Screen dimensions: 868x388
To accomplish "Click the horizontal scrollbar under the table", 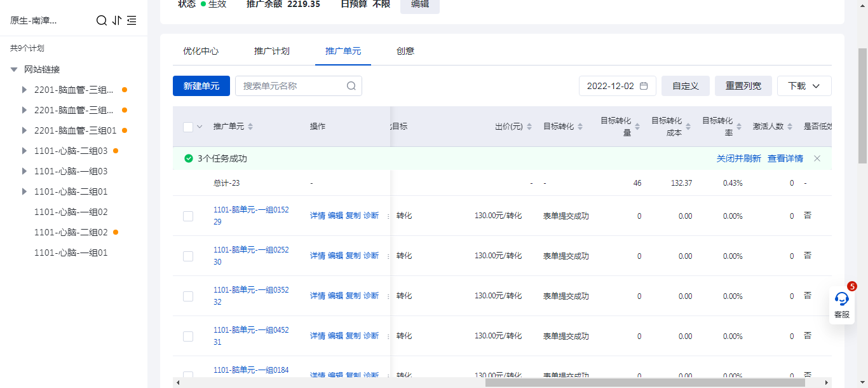I will [645, 382].
